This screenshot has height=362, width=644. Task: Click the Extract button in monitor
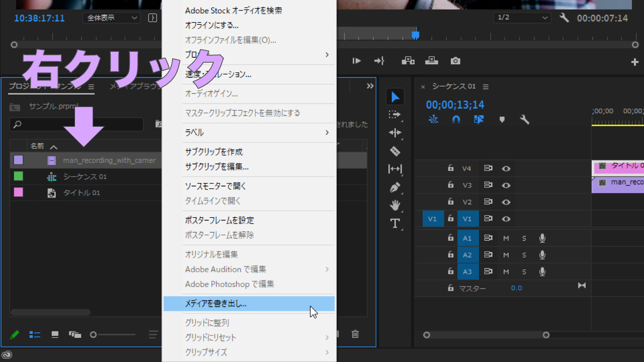[431, 61]
